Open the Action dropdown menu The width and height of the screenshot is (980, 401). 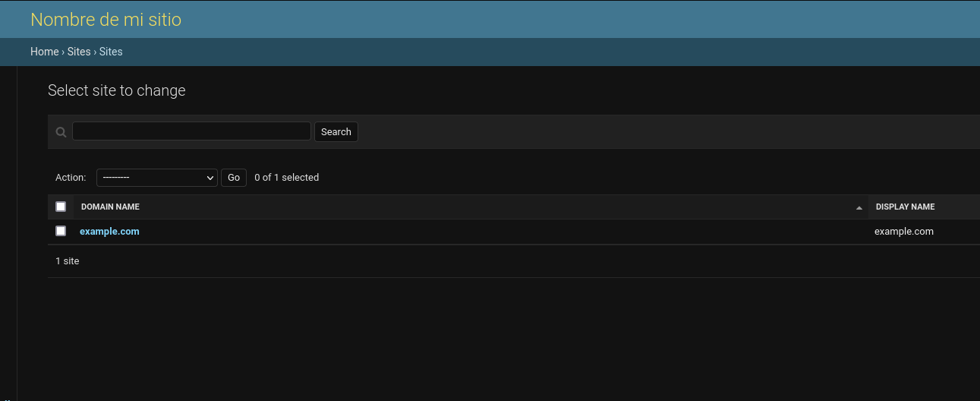[x=156, y=178]
